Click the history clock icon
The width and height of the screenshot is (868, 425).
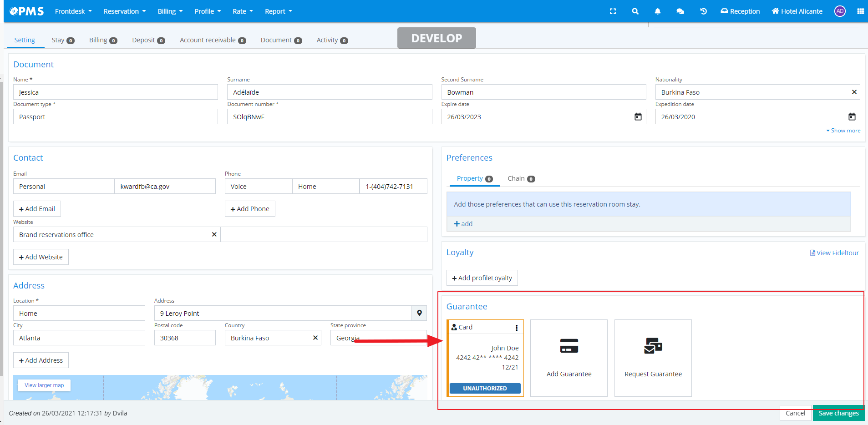pyautogui.click(x=703, y=11)
